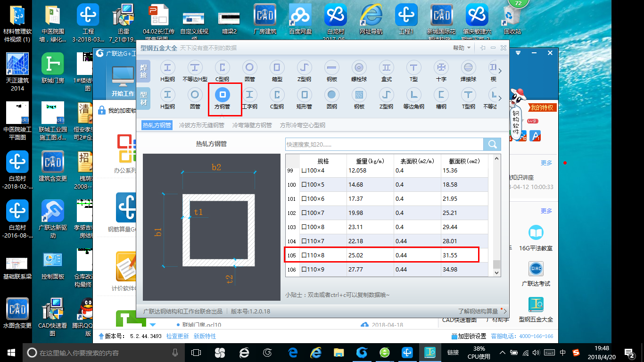Click the spec table vertical scrollbar thumb
The height and width of the screenshot is (362, 644).
(496, 264)
